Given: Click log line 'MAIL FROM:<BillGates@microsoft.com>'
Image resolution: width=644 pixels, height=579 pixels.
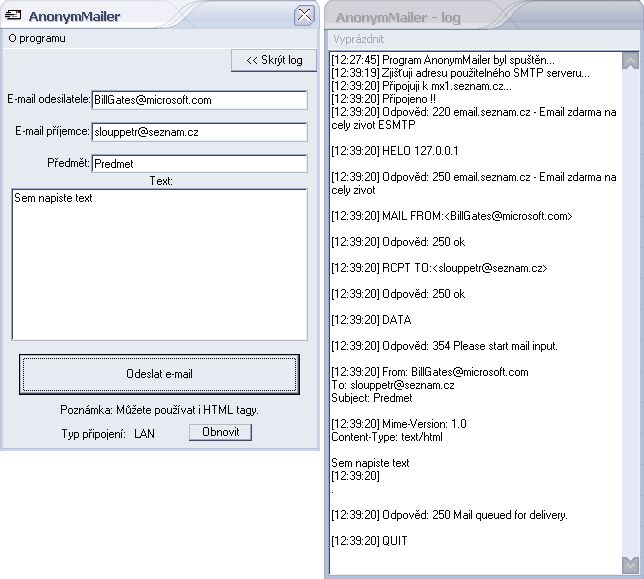Looking at the screenshot, I should click(x=452, y=216).
